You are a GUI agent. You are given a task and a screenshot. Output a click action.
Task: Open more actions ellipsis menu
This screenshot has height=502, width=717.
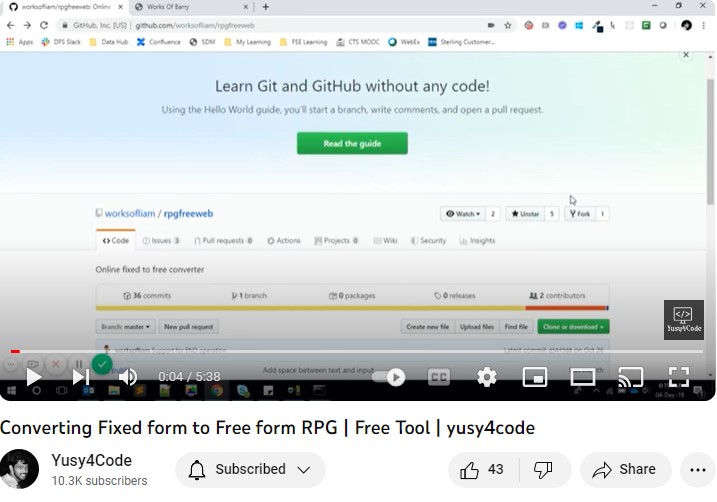coord(697,470)
